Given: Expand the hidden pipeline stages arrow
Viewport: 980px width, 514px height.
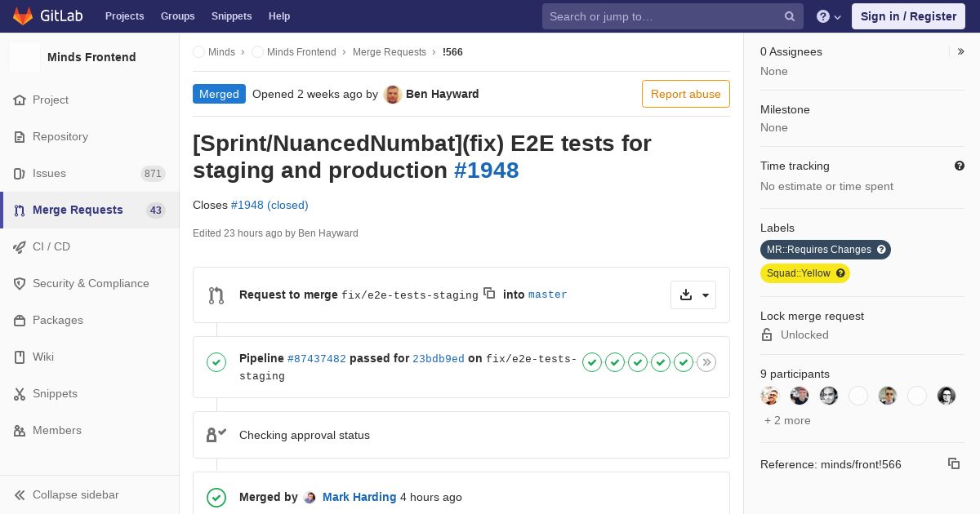Looking at the screenshot, I should point(706,362).
